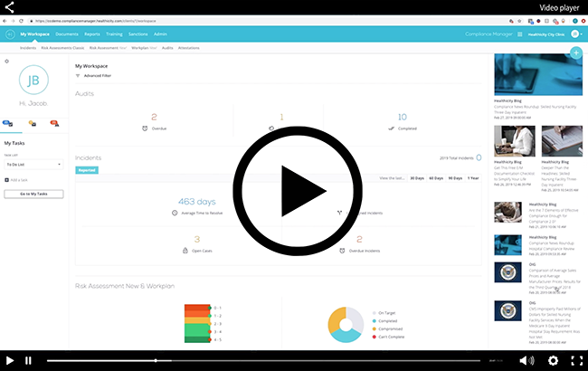Click the browser forward arrow

pyautogui.click(x=13, y=21)
